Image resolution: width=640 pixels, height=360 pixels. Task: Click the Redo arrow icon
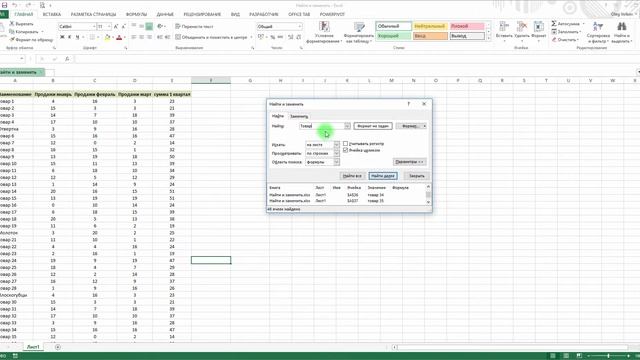point(28,5)
